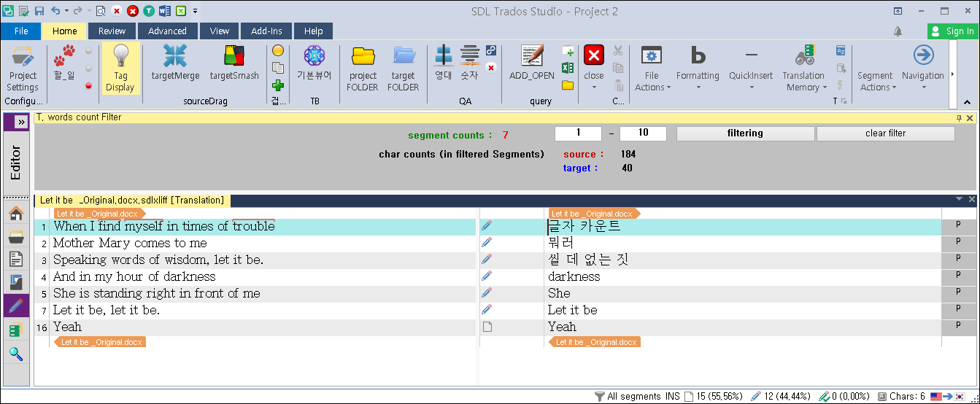Open the Projects view in sidebar
Image resolution: width=980 pixels, height=404 pixels.
point(15,237)
